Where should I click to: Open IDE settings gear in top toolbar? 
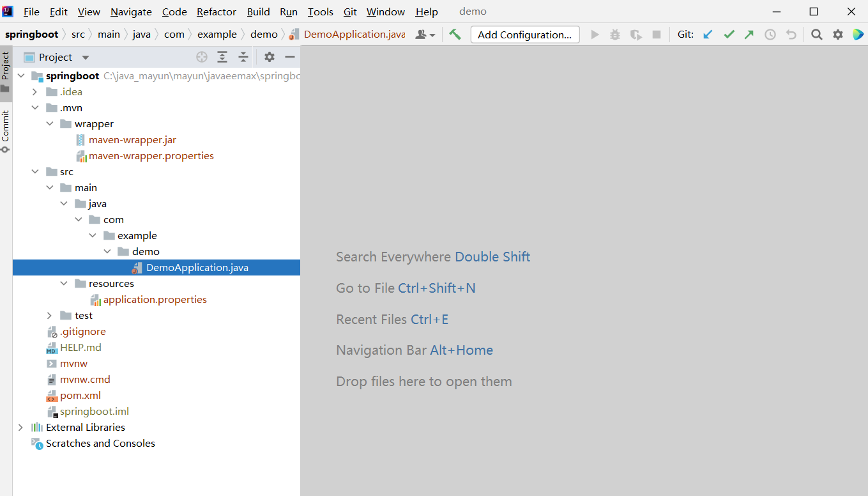[838, 35]
